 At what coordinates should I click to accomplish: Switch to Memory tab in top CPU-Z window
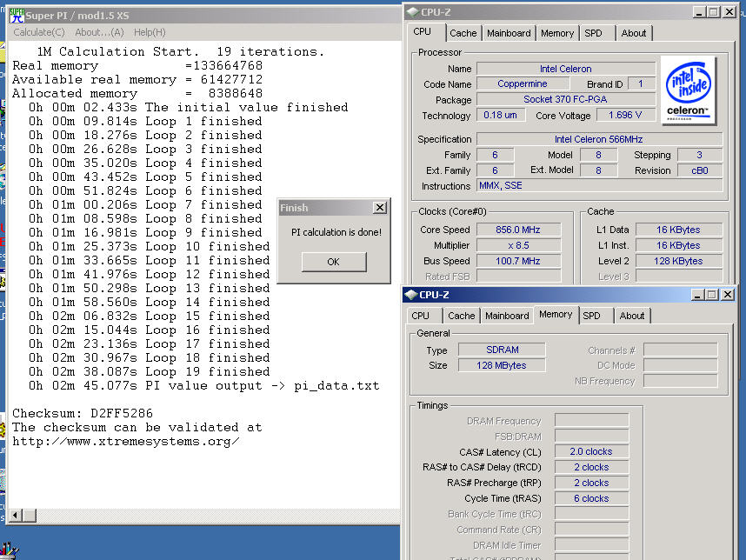coord(557,33)
